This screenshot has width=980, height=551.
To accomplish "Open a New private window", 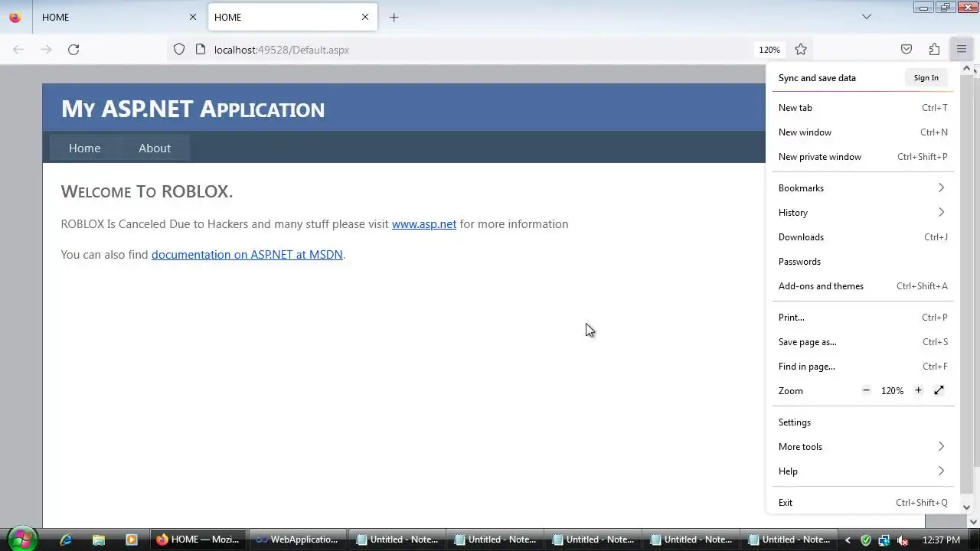I will tap(863, 157).
